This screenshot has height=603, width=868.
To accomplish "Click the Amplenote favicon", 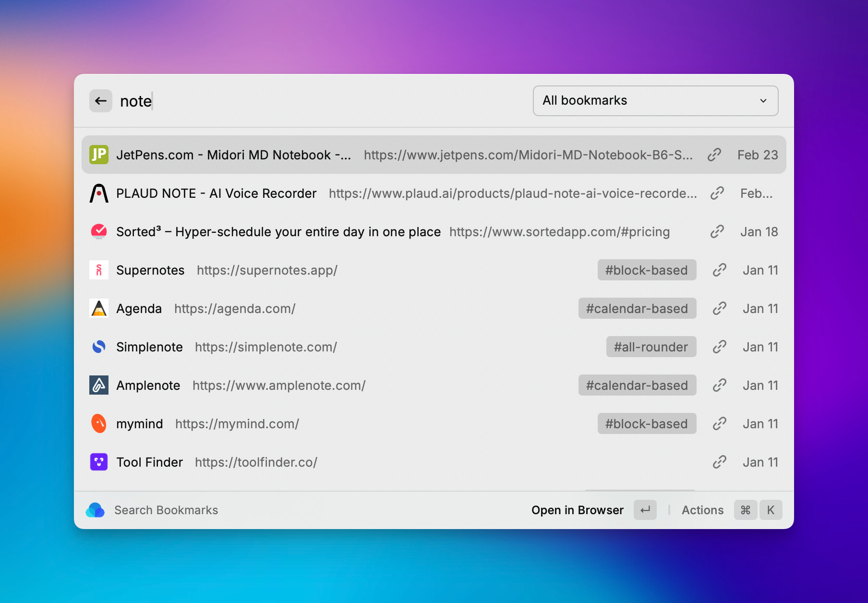I will pyautogui.click(x=99, y=385).
